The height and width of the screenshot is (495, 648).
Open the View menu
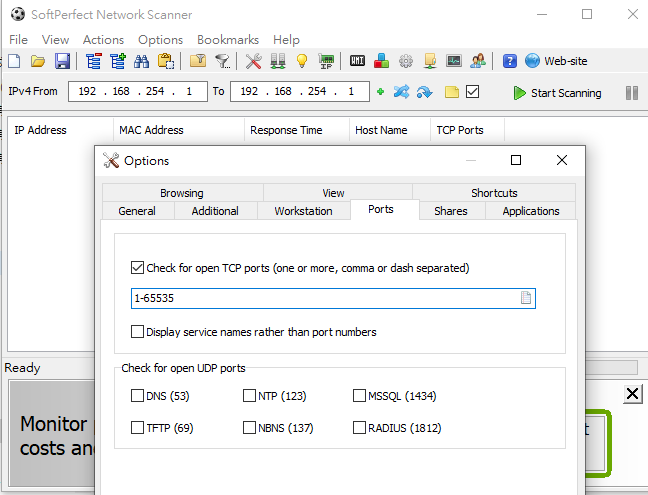tap(55, 40)
